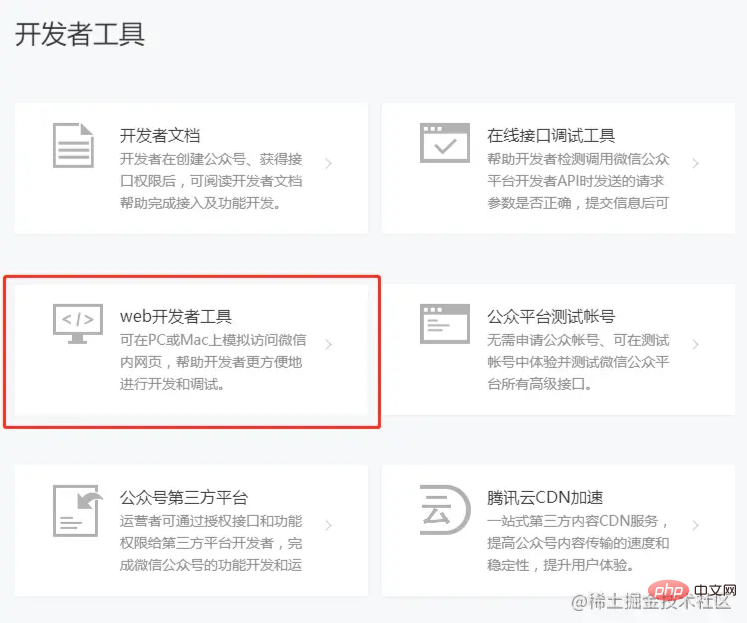Screen dimensions: 747x623
Task: Click the 在线接口调试工具 checkmark window icon
Action: tap(444, 142)
